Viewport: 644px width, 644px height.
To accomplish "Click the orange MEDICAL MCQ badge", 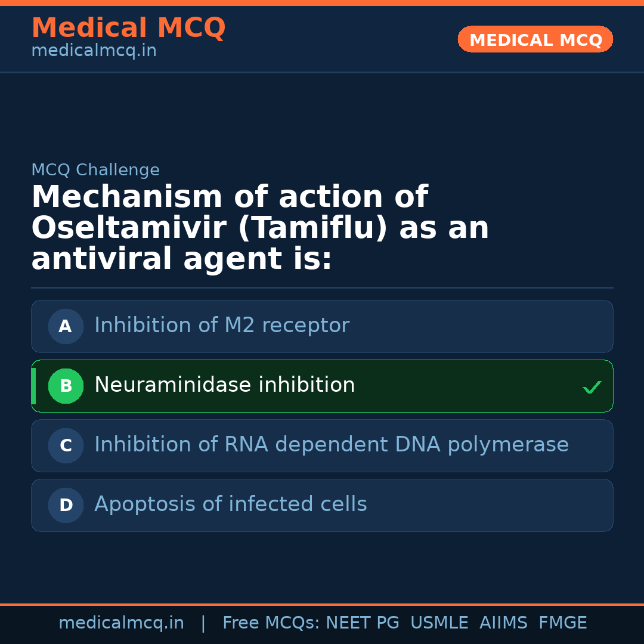I will (x=535, y=39).
